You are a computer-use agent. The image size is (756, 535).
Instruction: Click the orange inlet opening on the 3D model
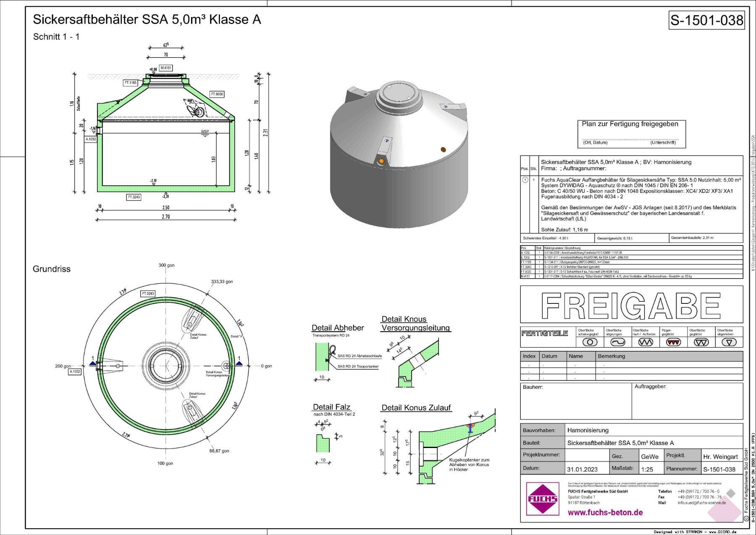[381, 161]
